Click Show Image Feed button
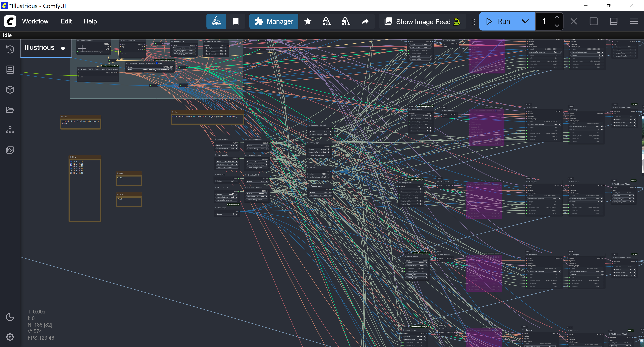 422,22
